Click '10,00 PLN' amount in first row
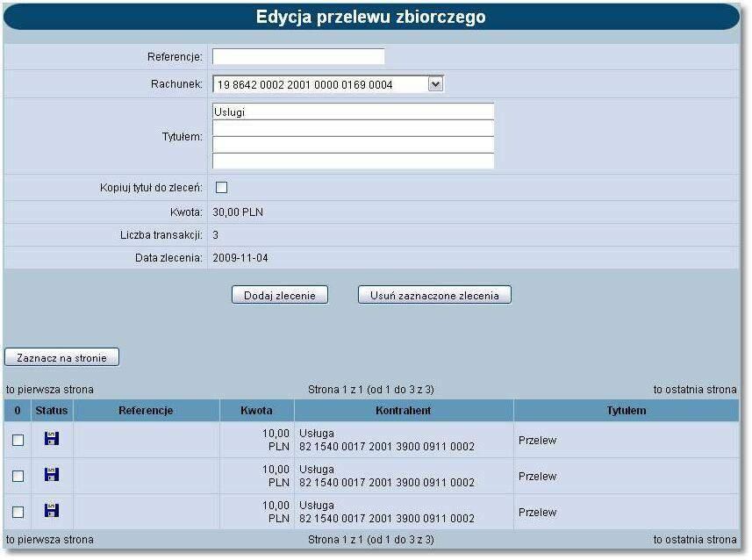752x560 pixels. [x=276, y=440]
